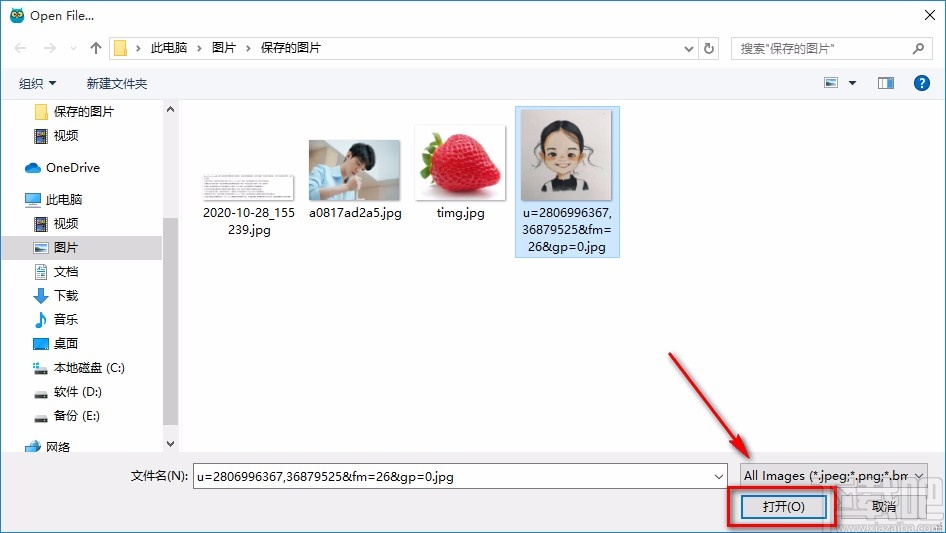Viewport: 946px width, 533px height.
Task: Select 2020-10-28_155239.jpg thumbnail
Action: [x=249, y=188]
